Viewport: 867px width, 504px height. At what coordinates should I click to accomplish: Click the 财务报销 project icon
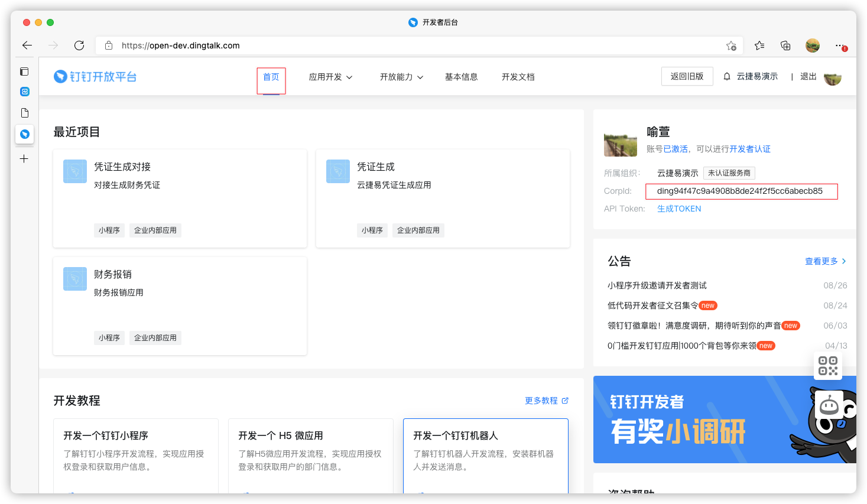pos(75,279)
